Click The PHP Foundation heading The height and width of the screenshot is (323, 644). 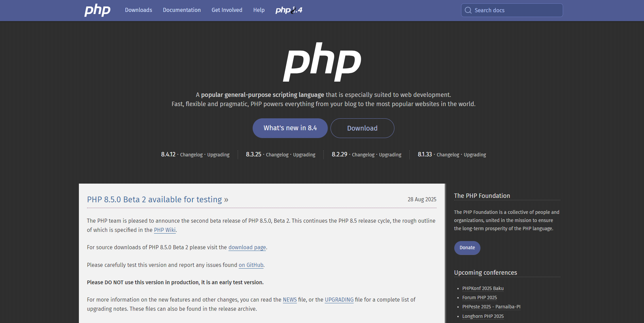(482, 196)
